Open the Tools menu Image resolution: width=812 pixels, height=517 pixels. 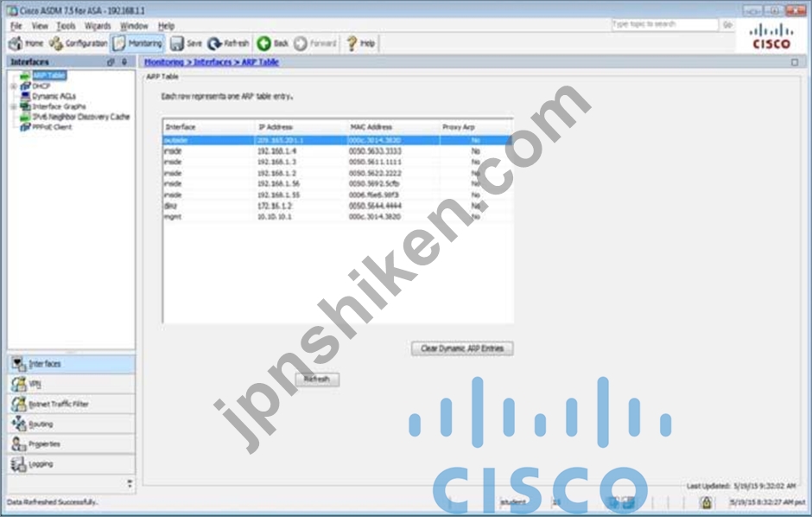coord(66,26)
